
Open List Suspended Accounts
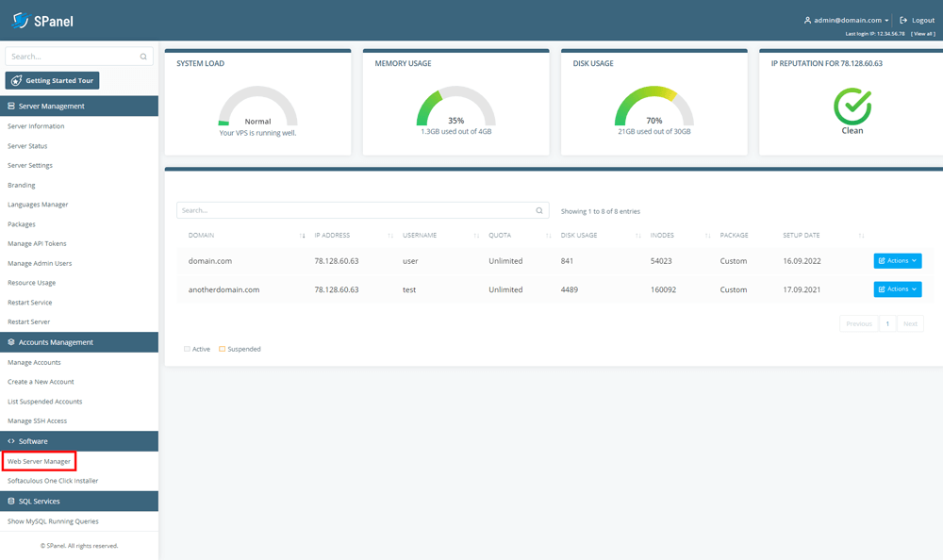[x=44, y=402]
